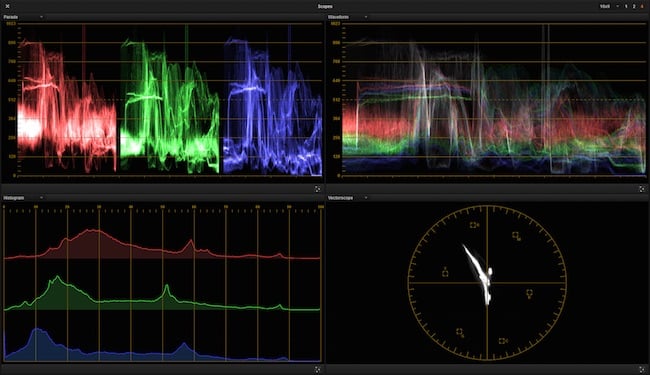Click the magenta target box on vectorscope
Screen dimensions: 650x375
[x=516, y=236]
